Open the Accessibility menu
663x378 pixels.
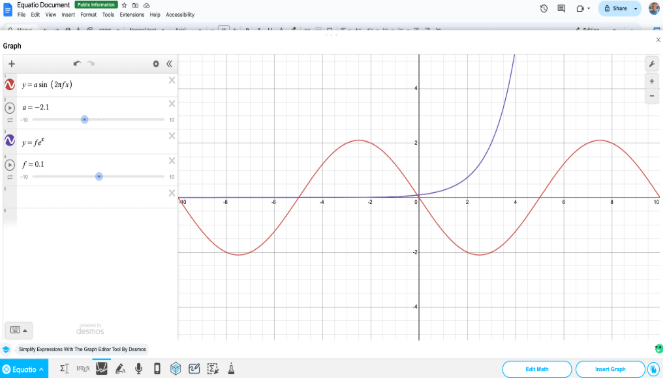(x=180, y=15)
